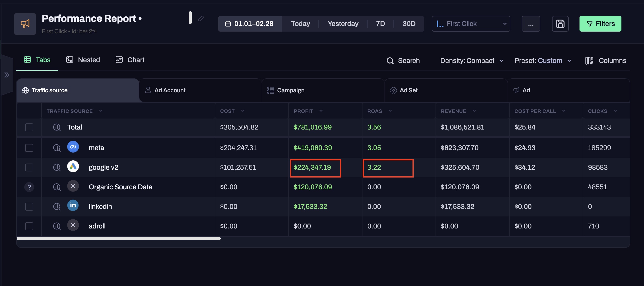Expand the PROFIT column header menu

coord(321,111)
